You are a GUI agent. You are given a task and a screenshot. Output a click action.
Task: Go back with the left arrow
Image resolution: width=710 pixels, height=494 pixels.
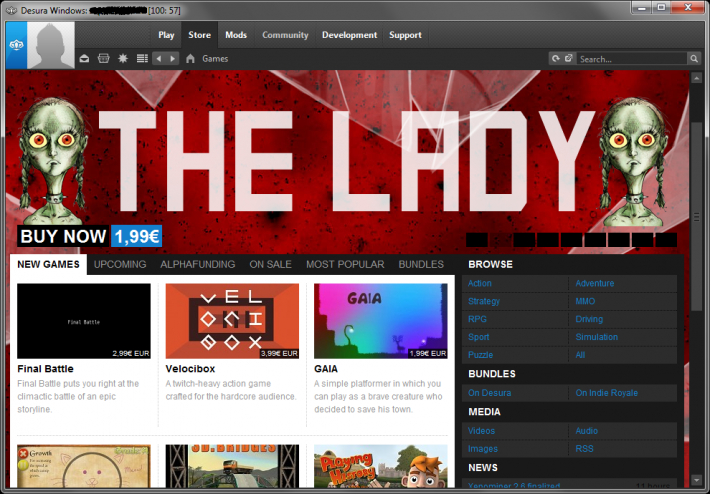(158, 58)
